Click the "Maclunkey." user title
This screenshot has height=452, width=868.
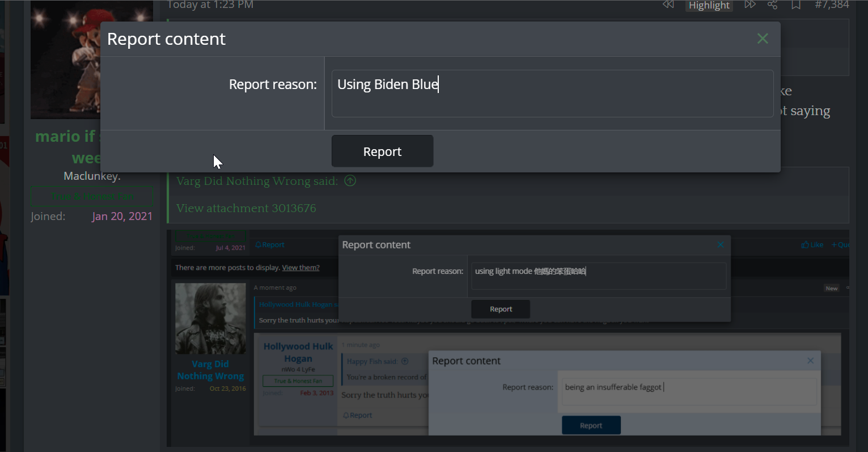coord(92,176)
